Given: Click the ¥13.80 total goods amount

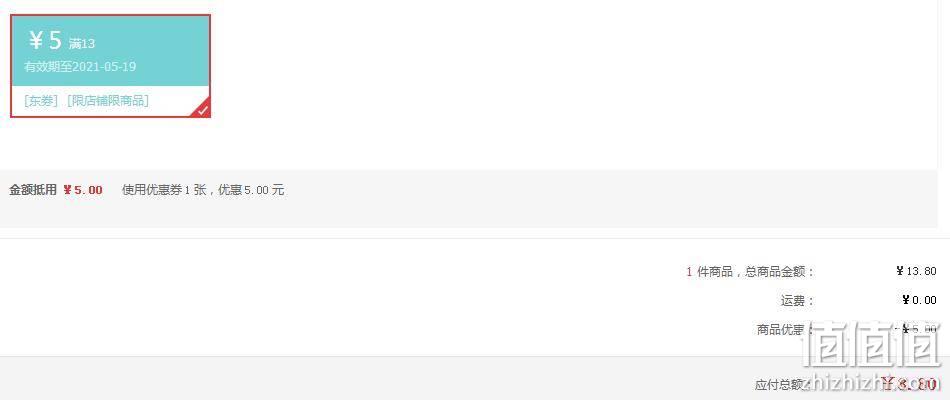Looking at the screenshot, I should click(x=916, y=271).
